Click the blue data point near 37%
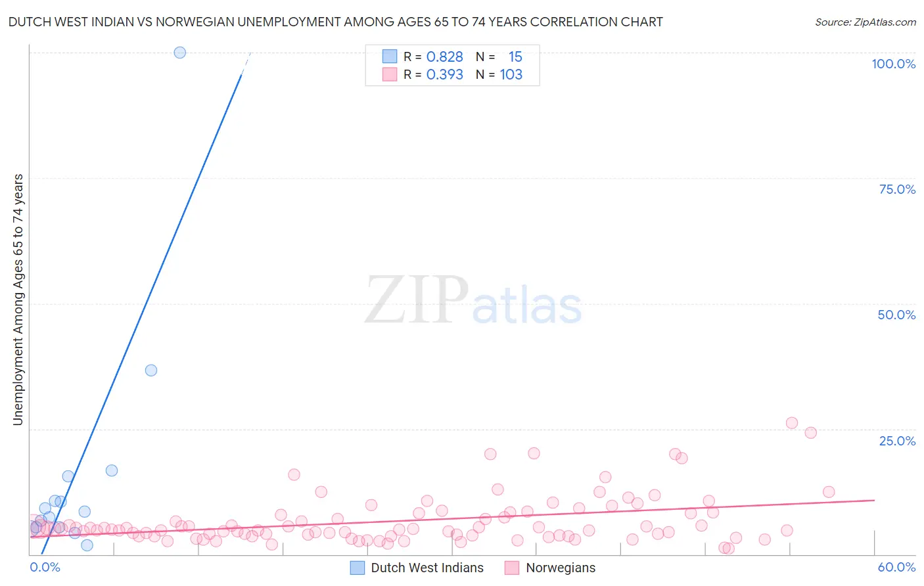The image size is (924, 586). point(151,370)
